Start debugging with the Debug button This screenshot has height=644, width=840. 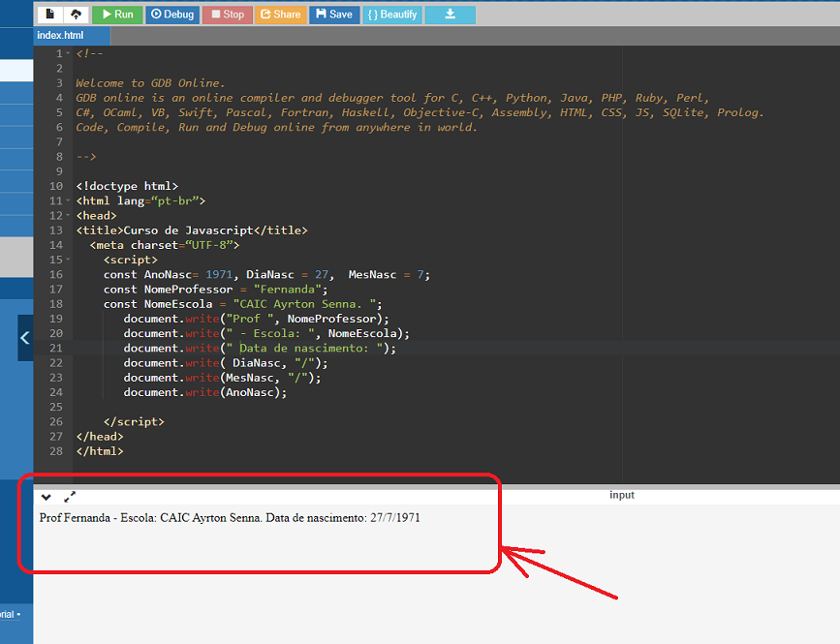171,15
